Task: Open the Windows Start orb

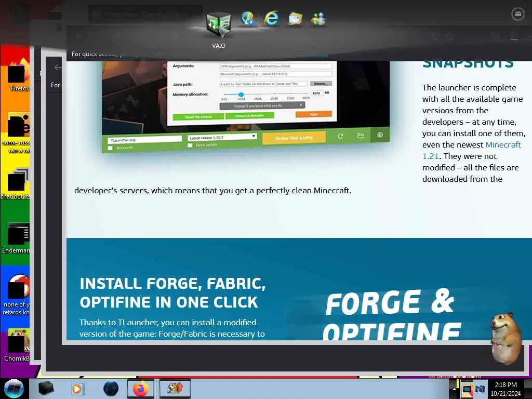Action: pos(14,389)
